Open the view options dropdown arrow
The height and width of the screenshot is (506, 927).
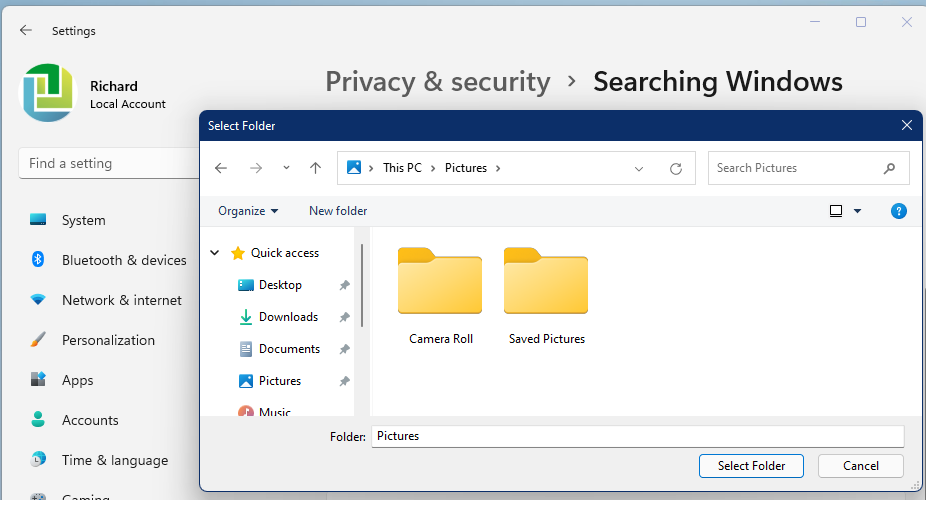coord(857,211)
